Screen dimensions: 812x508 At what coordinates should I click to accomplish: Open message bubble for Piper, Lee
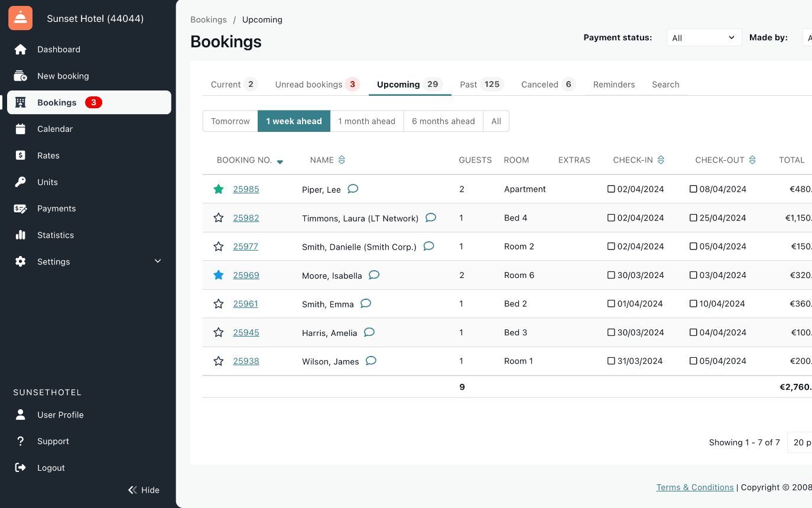(x=353, y=189)
